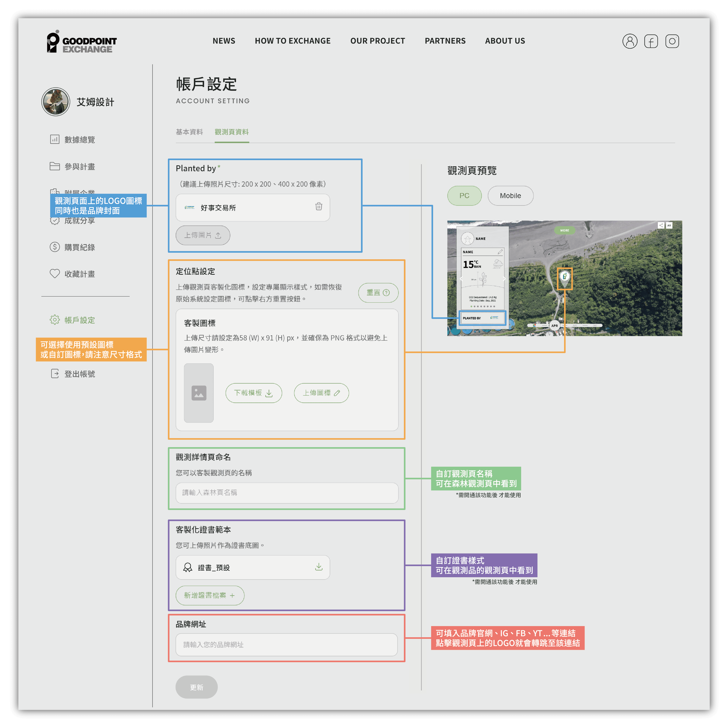
Task: Click the edit pencil in preview card
Action: pyautogui.click(x=500, y=252)
